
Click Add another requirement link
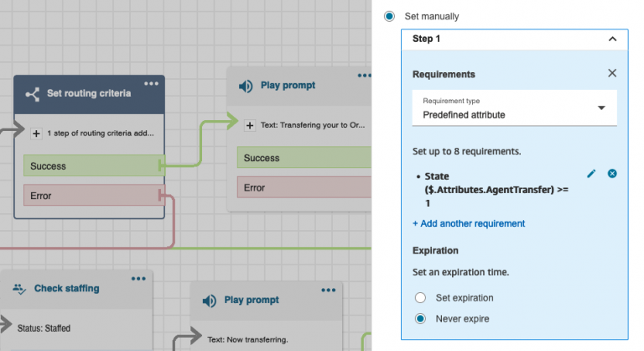coord(469,223)
